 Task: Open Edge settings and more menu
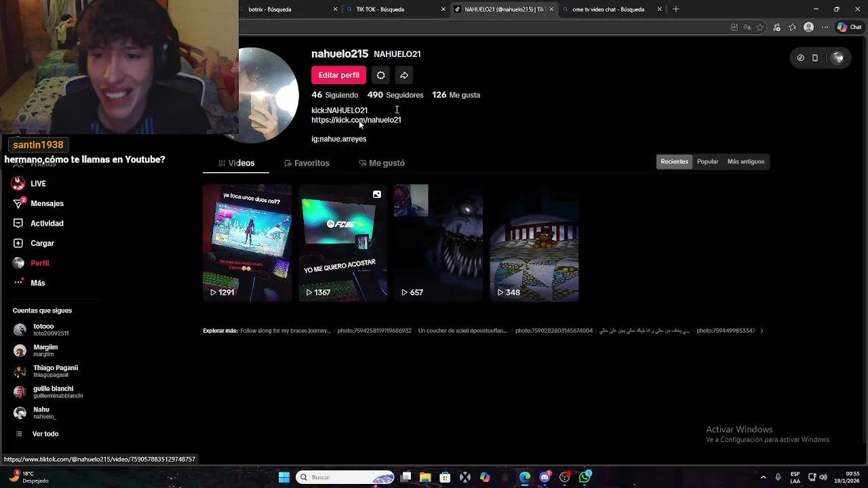824,27
